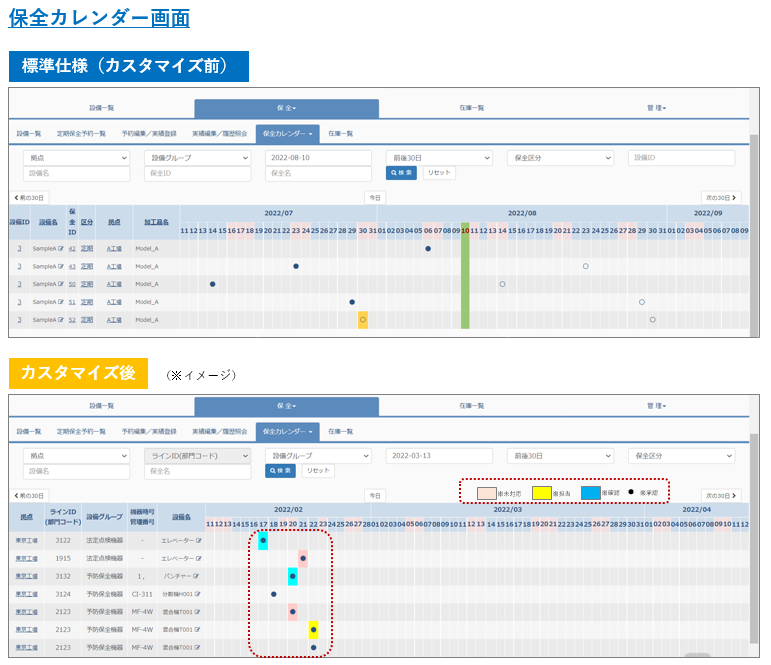The height and width of the screenshot is (665, 771).
Task: Open 保全区分 dropdown in bottom panel
Action: click(681, 456)
